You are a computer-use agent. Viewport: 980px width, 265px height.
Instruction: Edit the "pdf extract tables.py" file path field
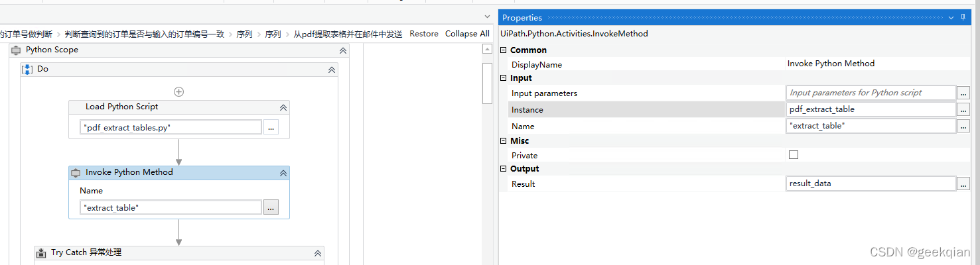click(171, 128)
